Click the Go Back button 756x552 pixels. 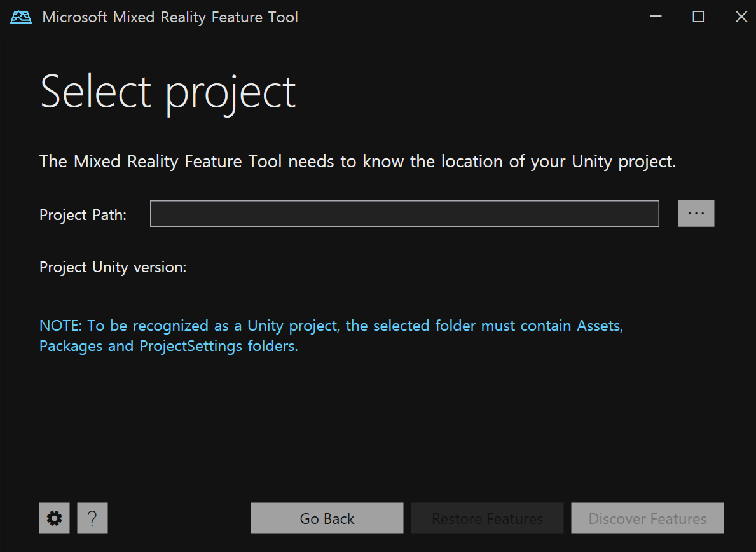(x=327, y=518)
